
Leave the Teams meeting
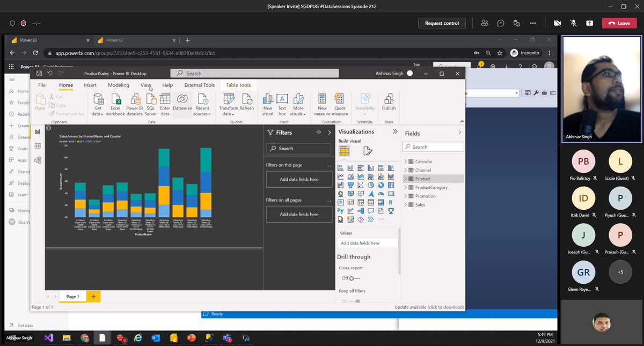(619, 23)
